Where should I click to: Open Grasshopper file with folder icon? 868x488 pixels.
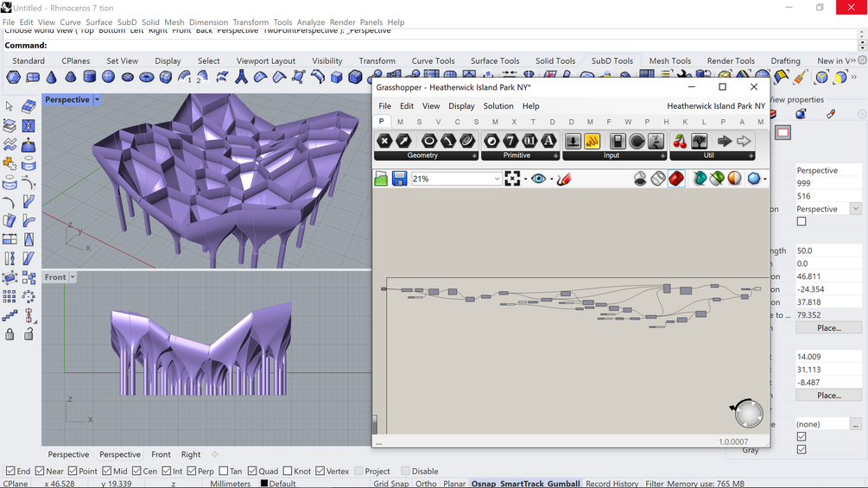click(381, 179)
